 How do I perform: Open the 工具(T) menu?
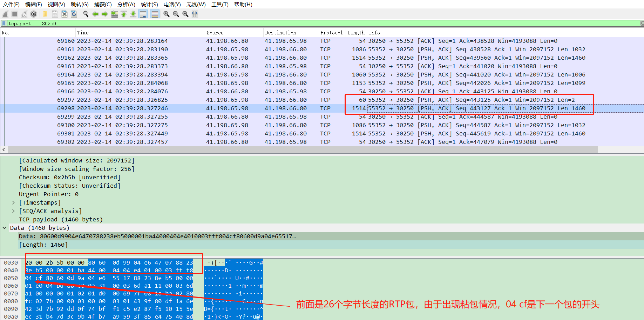point(220,5)
